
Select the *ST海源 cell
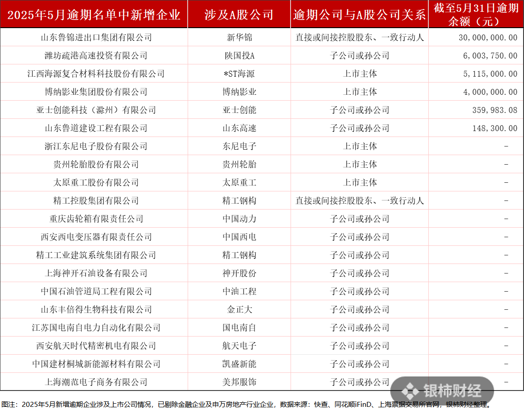click(x=239, y=73)
